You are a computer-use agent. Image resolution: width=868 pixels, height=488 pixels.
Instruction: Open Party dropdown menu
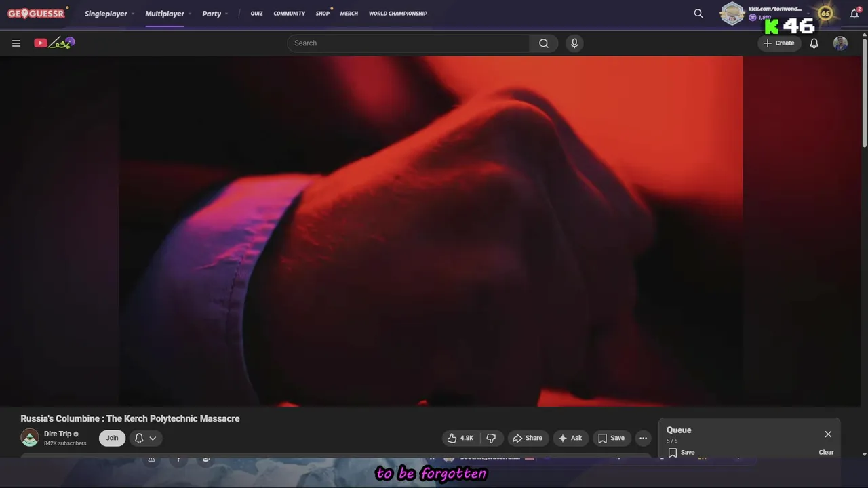tap(215, 14)
